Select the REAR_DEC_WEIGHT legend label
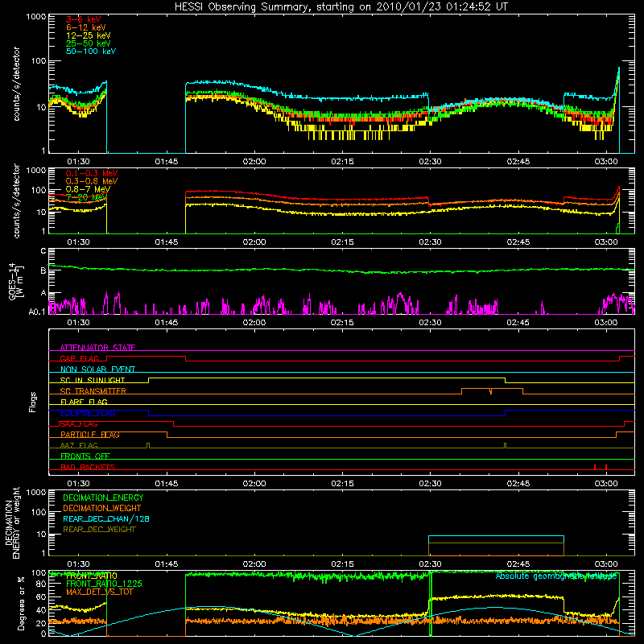 (x=99, y=530)
